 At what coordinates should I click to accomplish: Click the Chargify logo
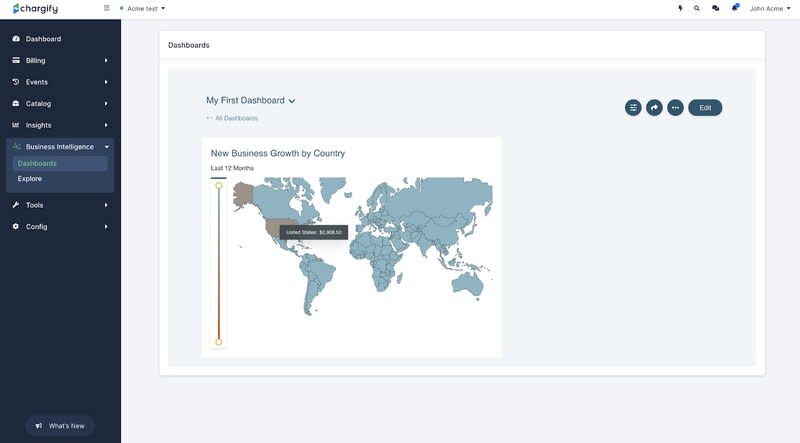(35, 8)
